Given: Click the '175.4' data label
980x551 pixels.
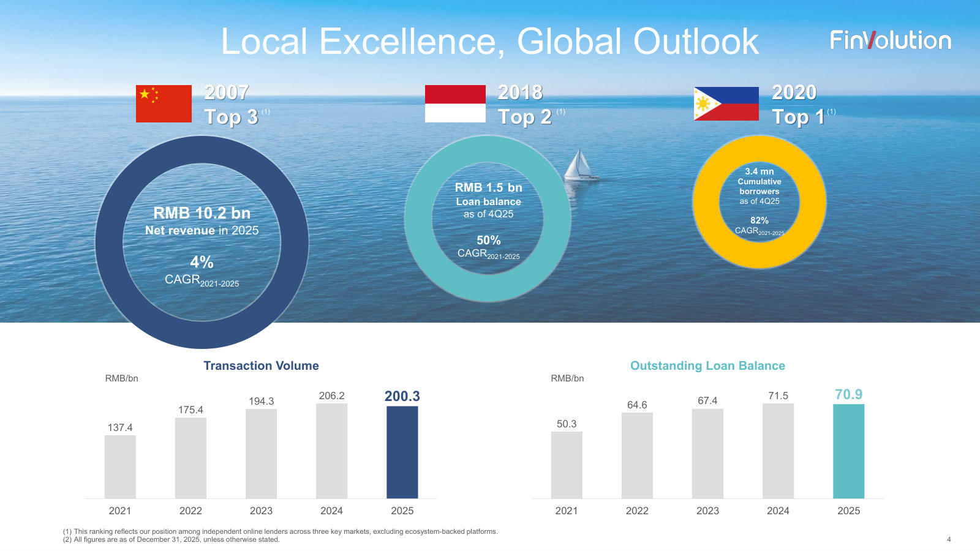Looking at the screenshot, I should tap(190, 410).
